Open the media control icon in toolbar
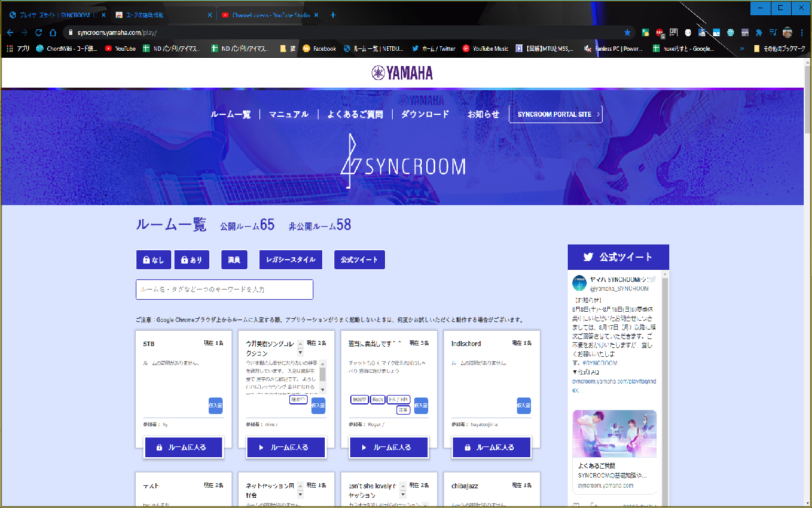 773,32
